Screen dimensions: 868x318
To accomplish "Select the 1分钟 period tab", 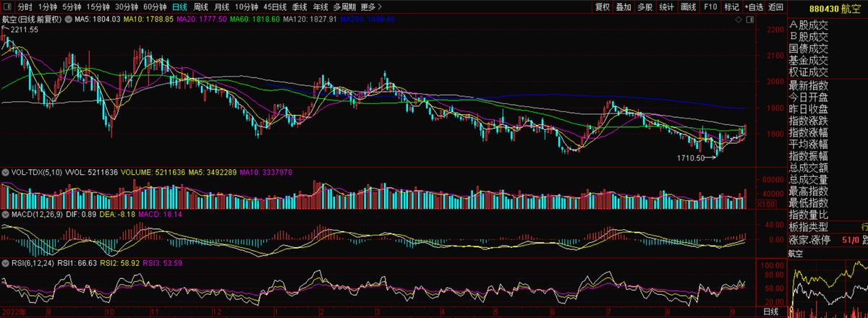I will (x=48, y=7).
